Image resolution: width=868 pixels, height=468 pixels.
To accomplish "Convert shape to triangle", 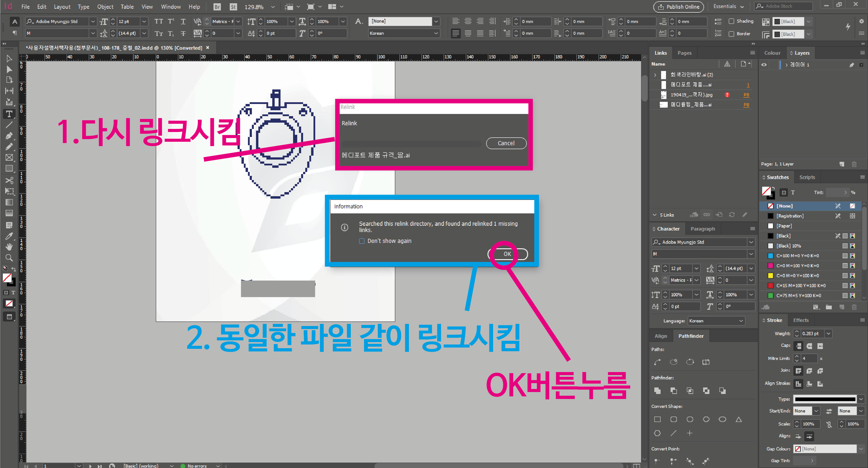I will pos(739,419).
